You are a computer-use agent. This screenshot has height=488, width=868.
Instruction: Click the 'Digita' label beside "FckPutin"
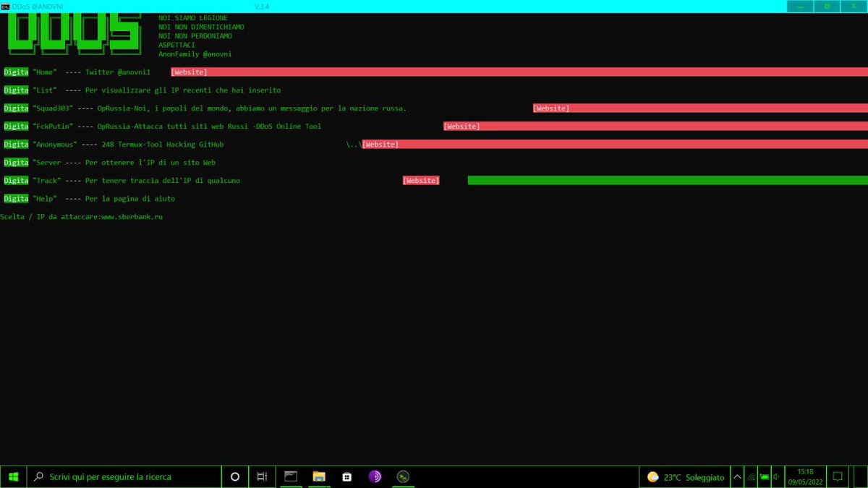pyautogui.click(x=16, y=127)
